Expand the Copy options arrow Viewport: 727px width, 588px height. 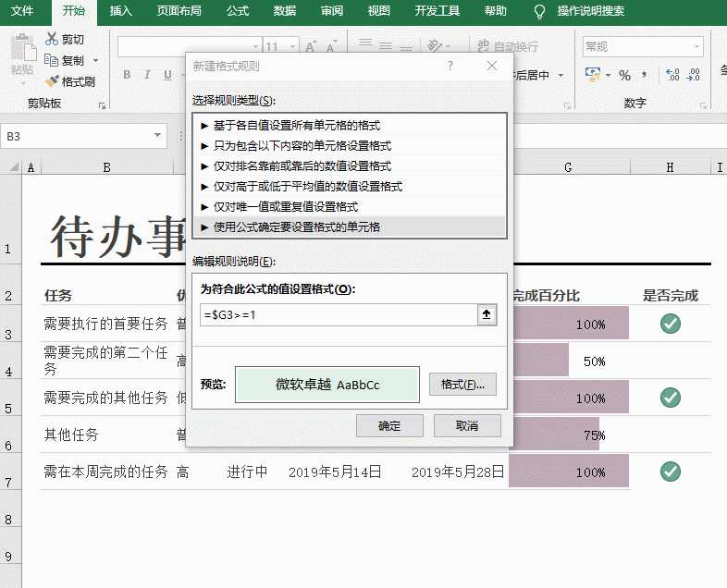(x=95, y=60)
